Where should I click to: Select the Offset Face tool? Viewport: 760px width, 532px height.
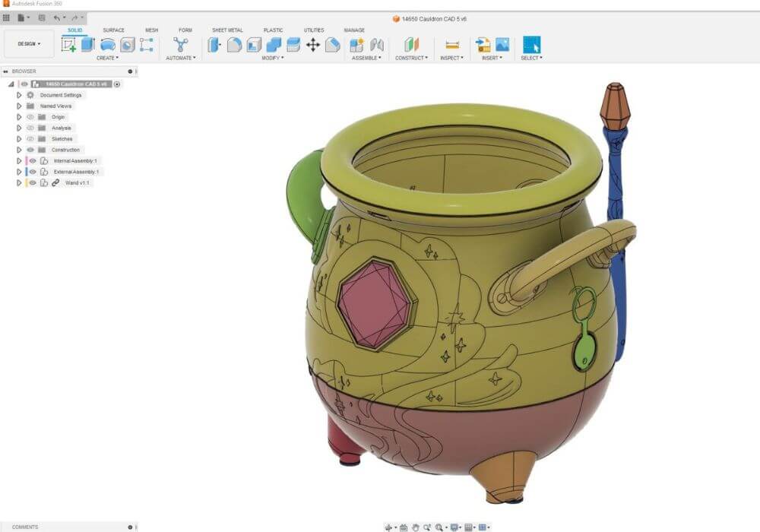click(x=293, y=45)
